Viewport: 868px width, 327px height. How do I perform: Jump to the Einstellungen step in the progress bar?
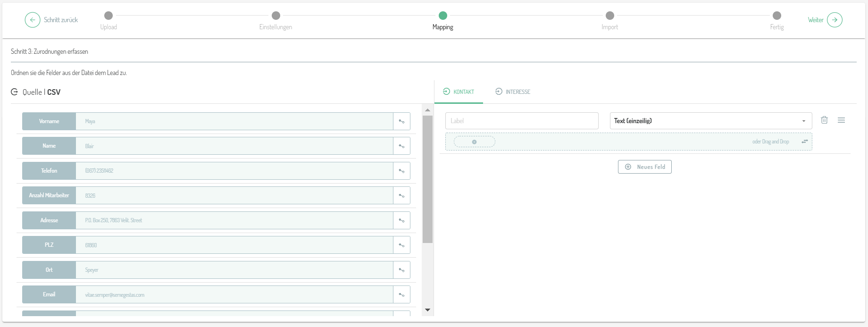276,16
